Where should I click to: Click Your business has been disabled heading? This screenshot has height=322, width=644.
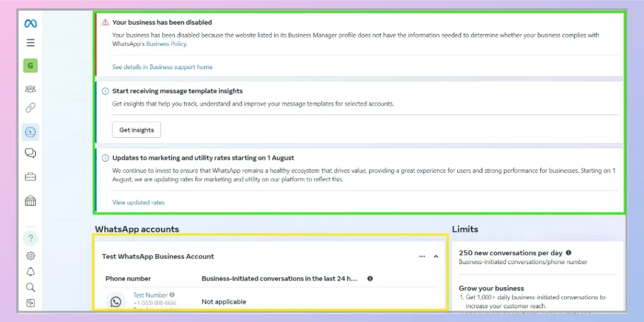(162, 22)
